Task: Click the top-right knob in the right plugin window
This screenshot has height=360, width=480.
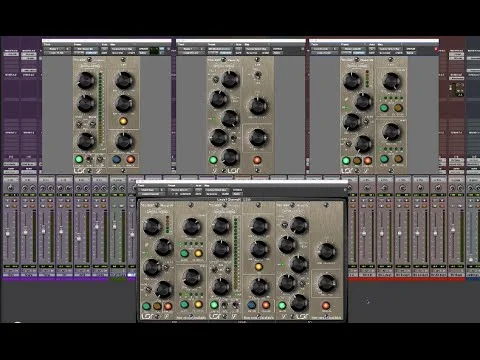Action: pyautogui.click(x=391, y=81)
